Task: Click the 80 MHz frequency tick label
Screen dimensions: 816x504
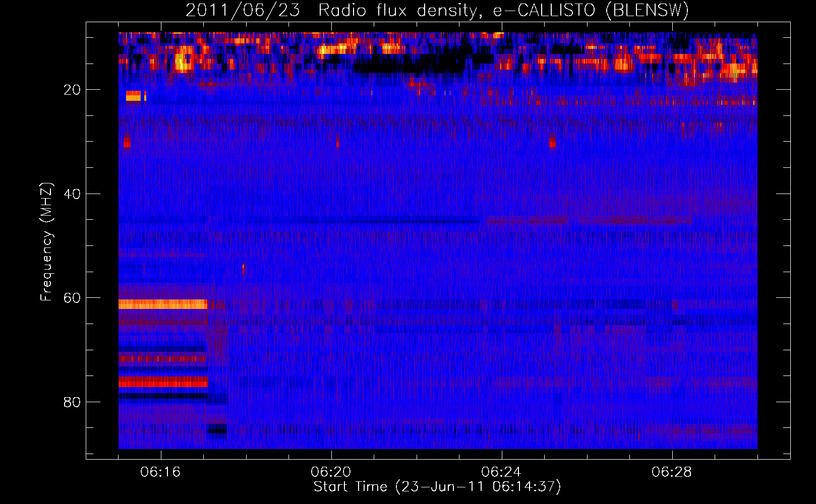Action: 73,402
